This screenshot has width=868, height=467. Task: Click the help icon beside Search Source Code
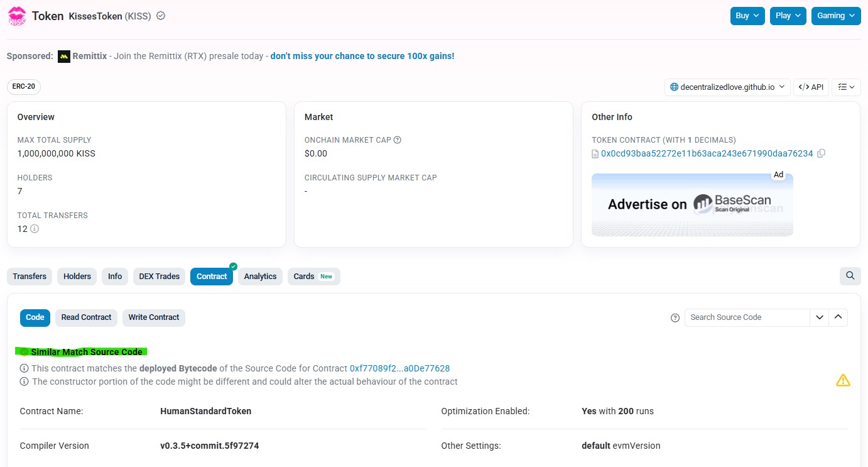pos(675,318)
